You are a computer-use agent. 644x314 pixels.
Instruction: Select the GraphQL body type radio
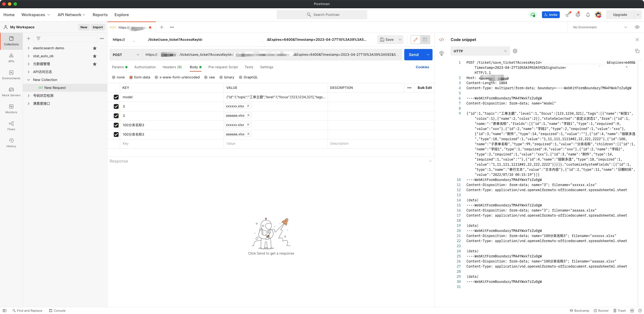pos(241,77)
